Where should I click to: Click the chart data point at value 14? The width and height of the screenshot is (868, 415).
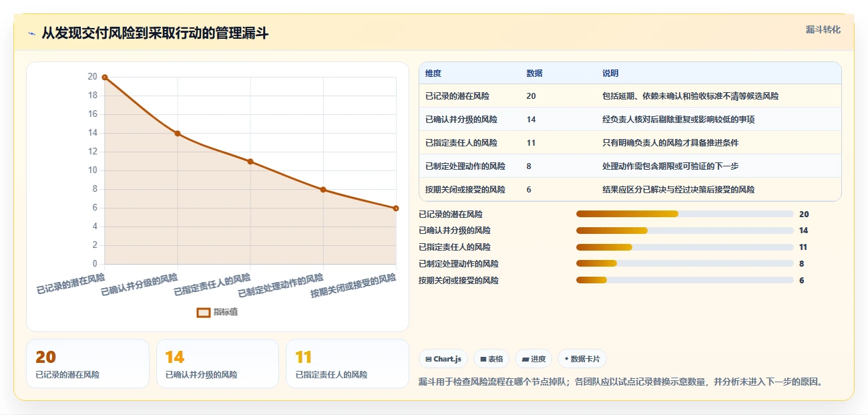point(178,134)
